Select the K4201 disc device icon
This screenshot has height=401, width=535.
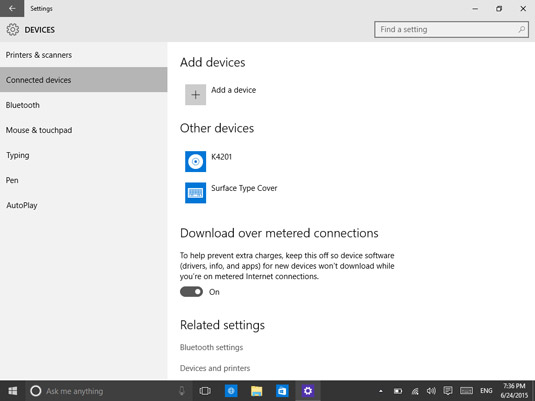click(x=196, y=161)
